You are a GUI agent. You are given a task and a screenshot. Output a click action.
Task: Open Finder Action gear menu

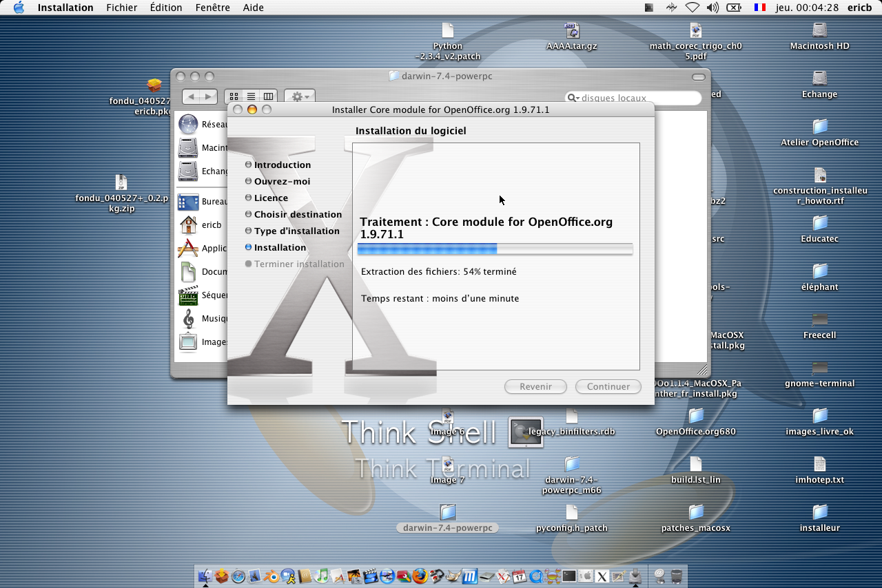point(300,96)
